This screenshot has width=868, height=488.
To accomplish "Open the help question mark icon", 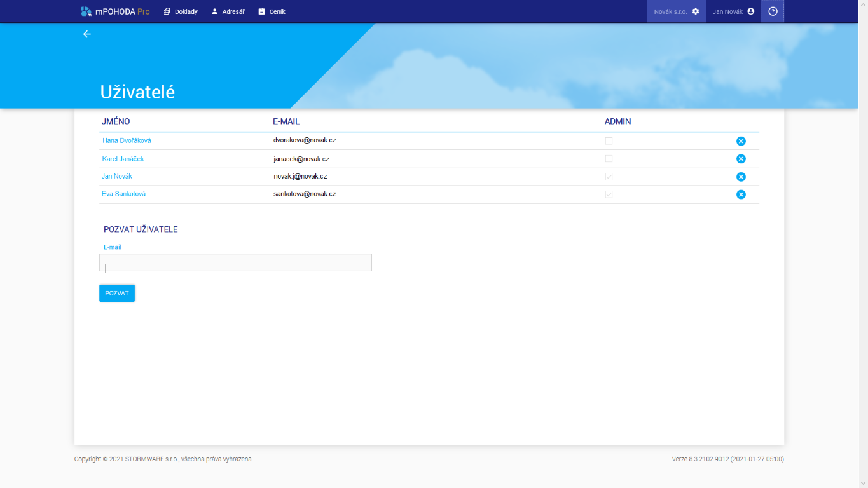I will pos(773,11).
